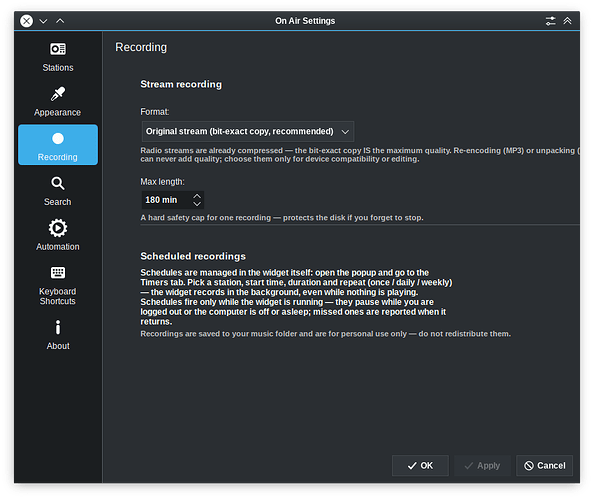Viewport: 594px width, 500px height.
Task: Click into the 180 min field
Action: click(167, 200)
